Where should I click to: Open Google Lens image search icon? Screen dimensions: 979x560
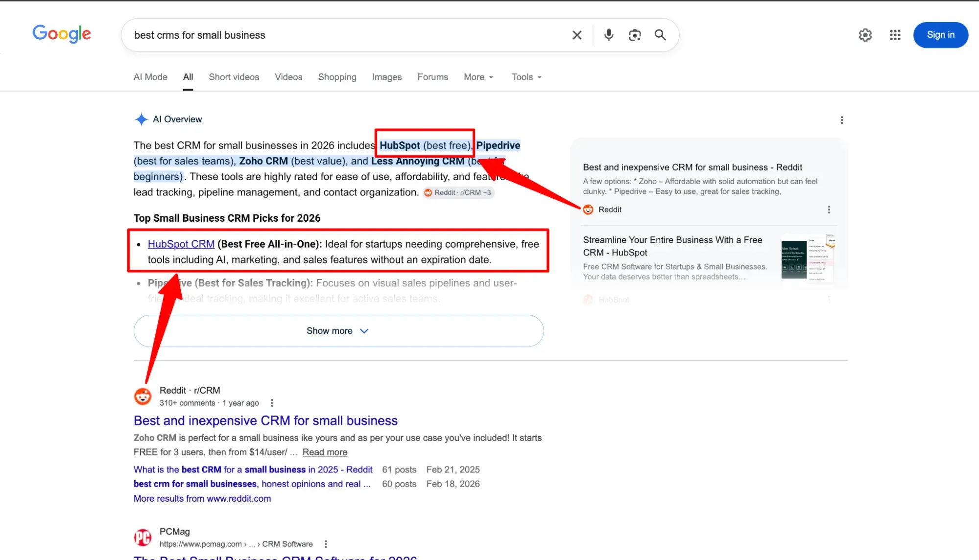click(635, 35)
